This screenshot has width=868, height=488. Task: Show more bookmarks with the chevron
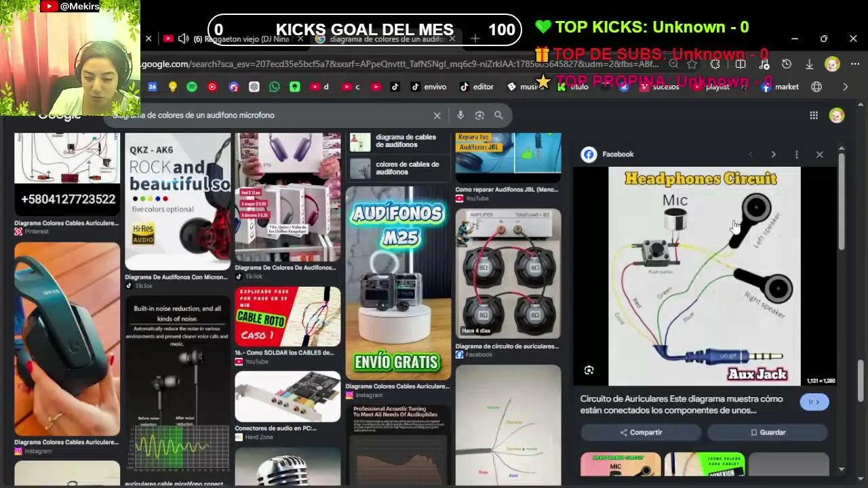click(845, 87)
